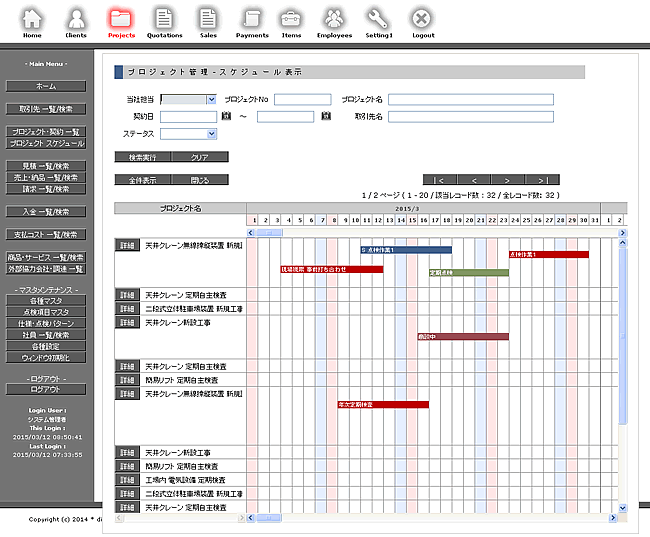The height and width of the screenshot is (537, 650).
Task: Click the 契約日 end date field
Action: click(x=285, y=117)
